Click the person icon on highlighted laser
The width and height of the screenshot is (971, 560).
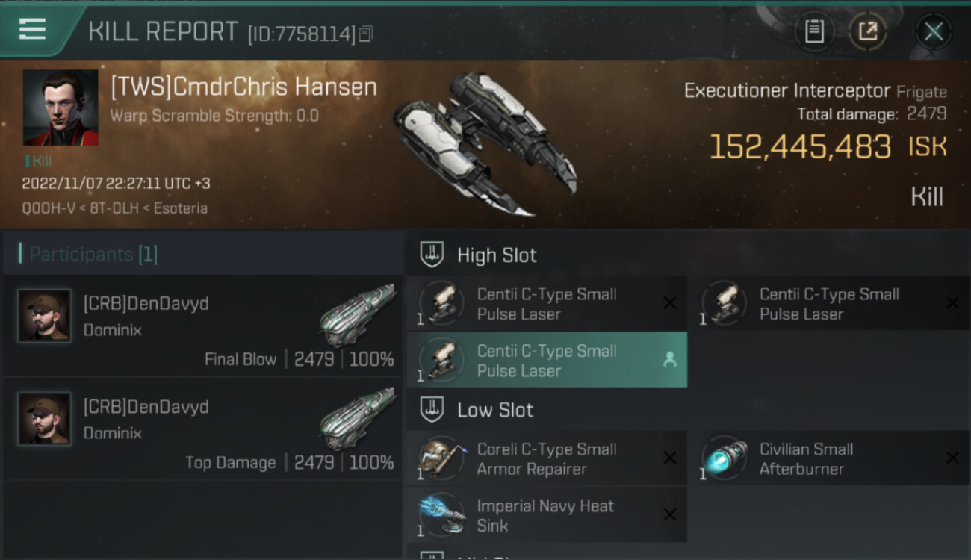(669, 361)
